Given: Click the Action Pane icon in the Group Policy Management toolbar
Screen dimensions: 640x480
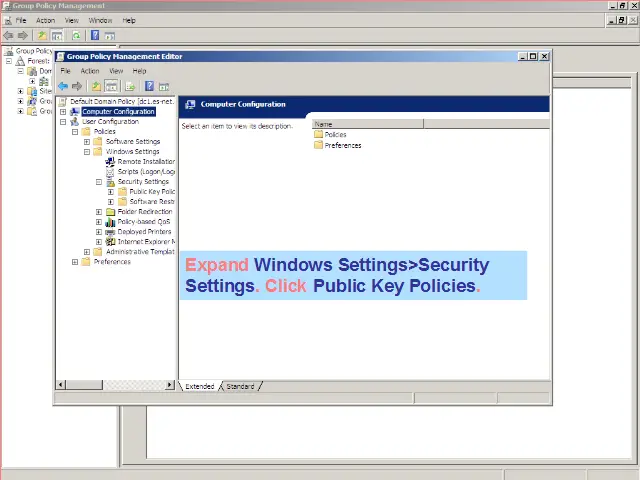Looking at the screenshot, I should tap(109, 36).
